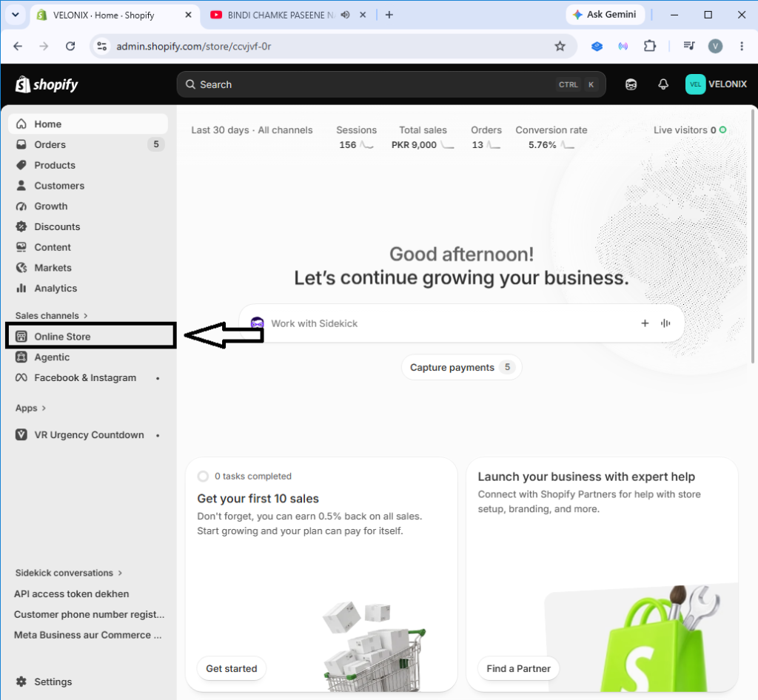Click the Ask Gemini button
The width and height of the screenshot is (758, 700).
point(606,15)
